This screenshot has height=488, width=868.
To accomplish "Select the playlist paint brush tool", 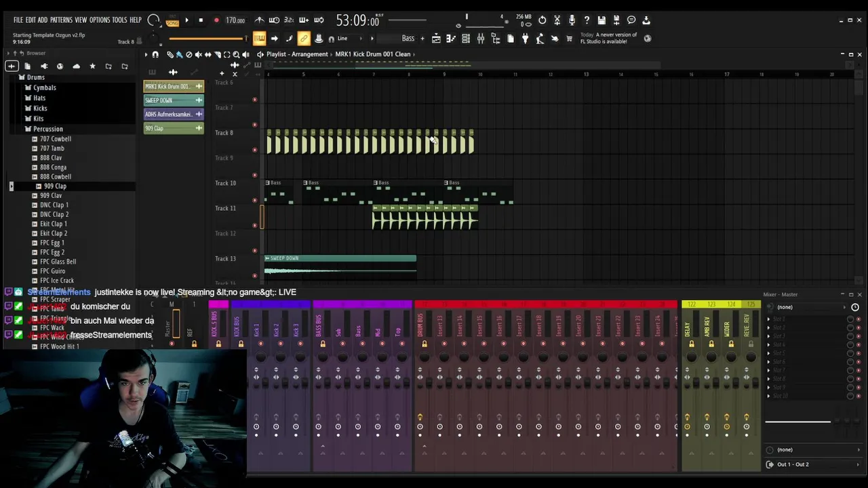I will coord(180,54).
